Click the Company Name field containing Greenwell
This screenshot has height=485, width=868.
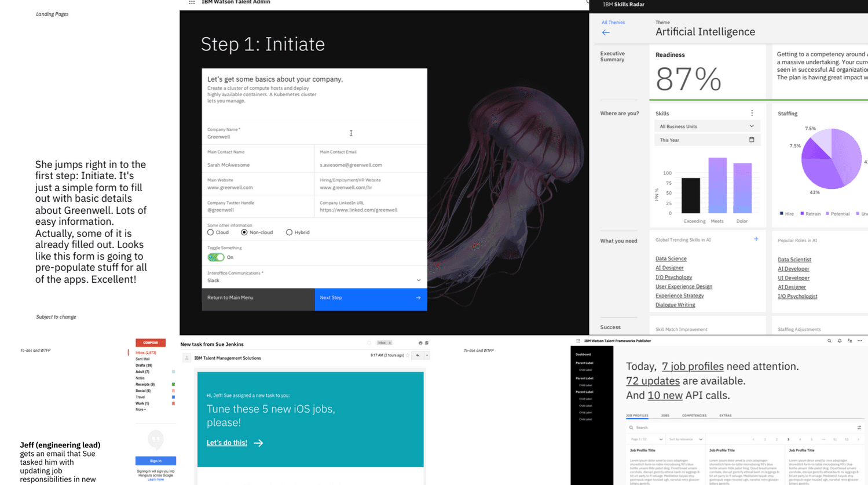point(314,134)
